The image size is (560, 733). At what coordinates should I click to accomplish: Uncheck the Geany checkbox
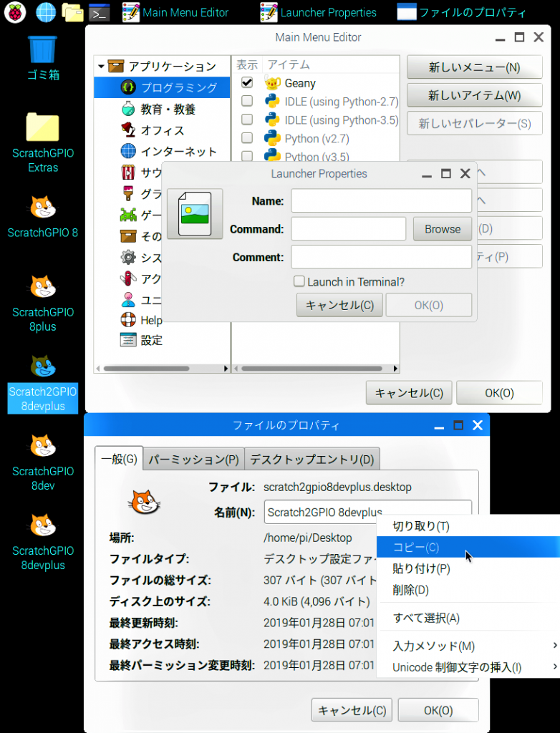pyautogui.click(x=247, y=83)
